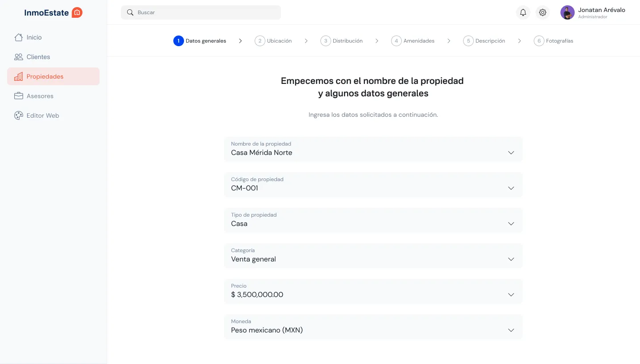Open Clientes section in sidebar

coord(38,57)
